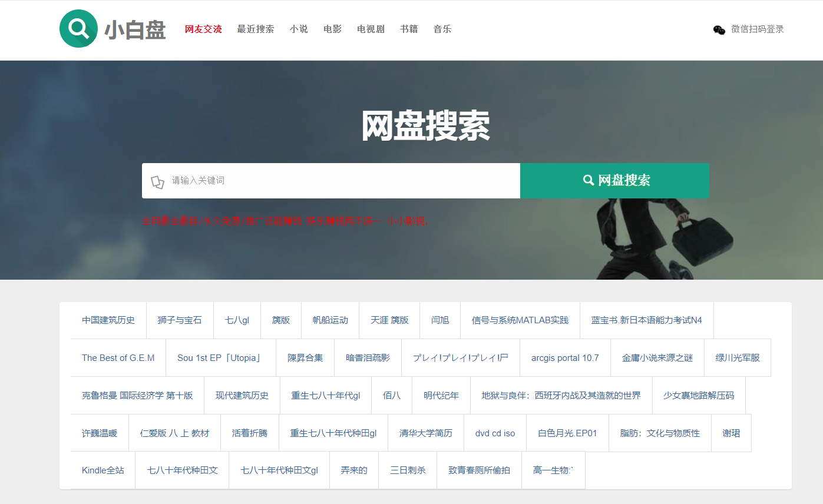This screenshot has height=504, width=823.
Task: Open the 书籍 navigation item
Action: pyautogui.click(x=409, y=29)
